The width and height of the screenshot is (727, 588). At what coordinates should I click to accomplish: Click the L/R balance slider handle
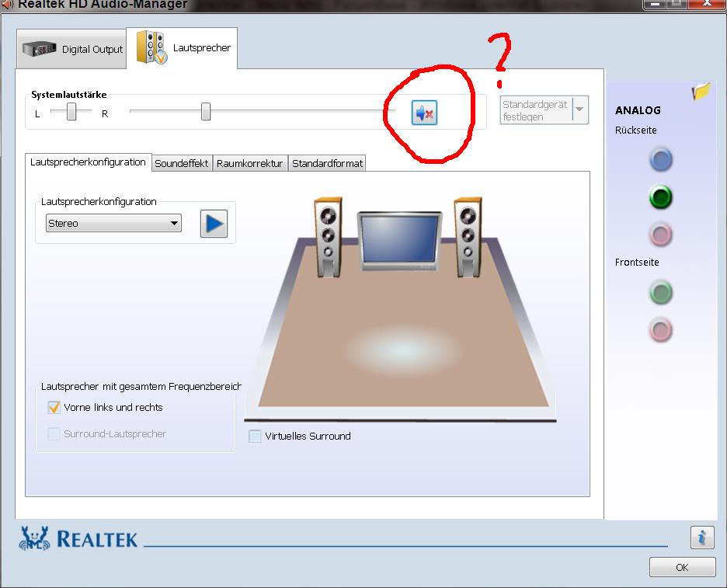click(71, 112)
